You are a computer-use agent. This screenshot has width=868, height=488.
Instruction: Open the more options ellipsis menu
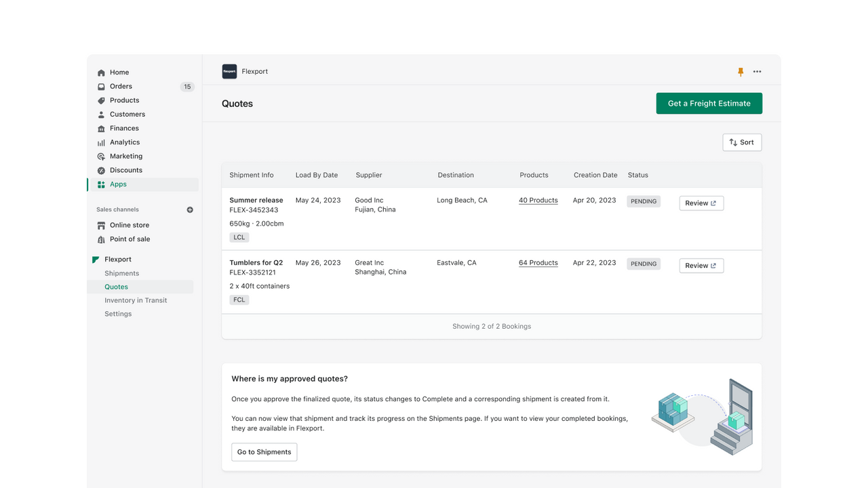point(757,71)
